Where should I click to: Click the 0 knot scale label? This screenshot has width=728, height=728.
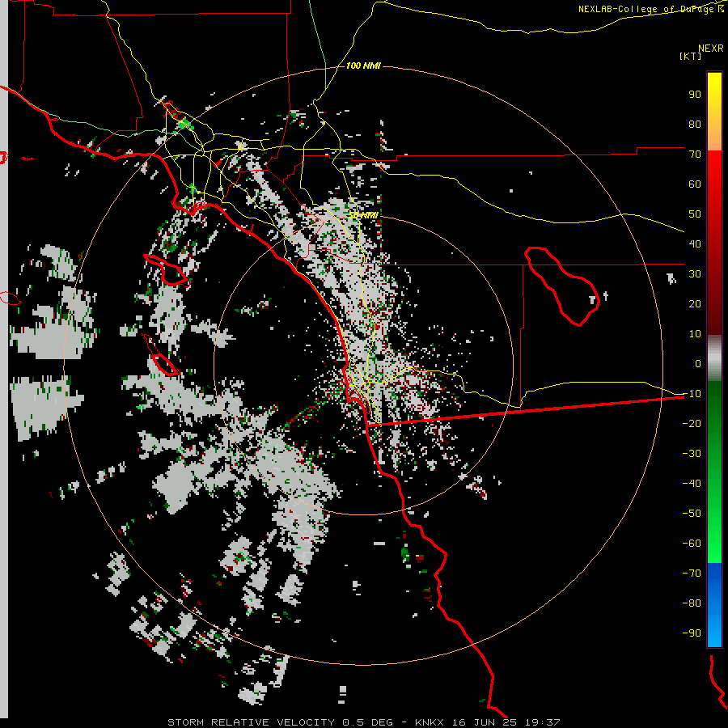(698, 363)
